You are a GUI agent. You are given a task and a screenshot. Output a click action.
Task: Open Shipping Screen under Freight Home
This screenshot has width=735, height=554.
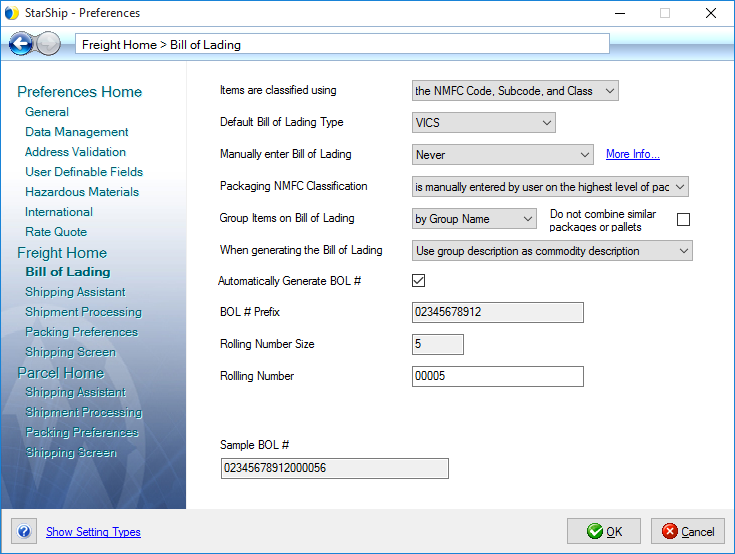(x=70, y=352)
